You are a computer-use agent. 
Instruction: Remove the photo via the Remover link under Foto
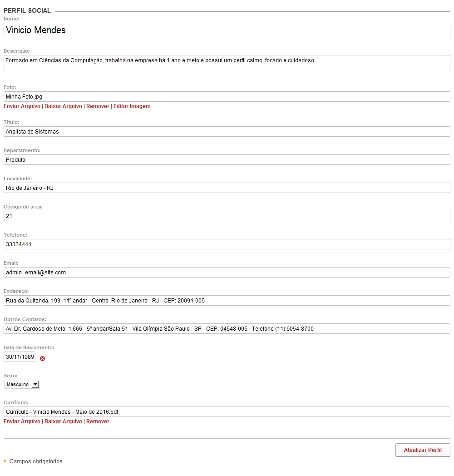(98, 106)
